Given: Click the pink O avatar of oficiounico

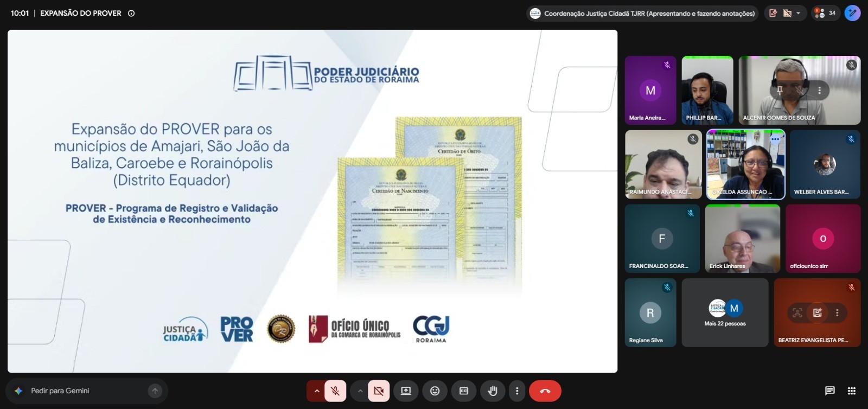Looking at the screenshot, I should [823, 239].
